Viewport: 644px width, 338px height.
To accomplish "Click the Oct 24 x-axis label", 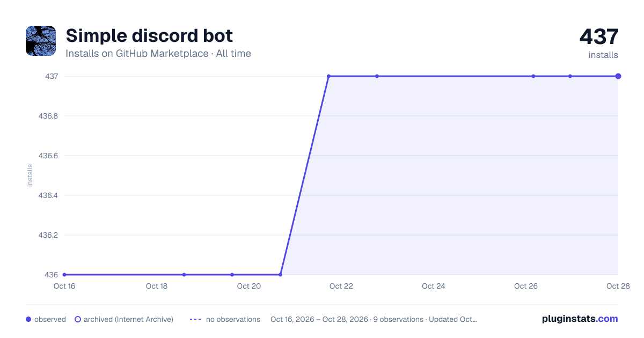I will (434, 286).
